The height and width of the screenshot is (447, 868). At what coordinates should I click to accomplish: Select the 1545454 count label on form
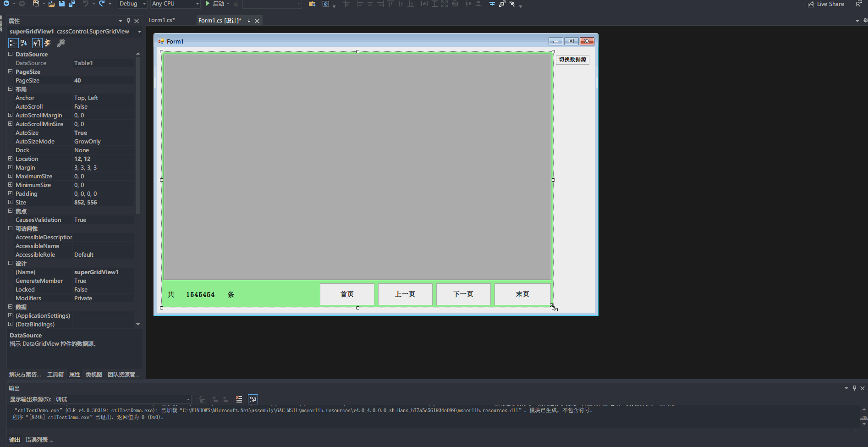click(x=200, y=295)
